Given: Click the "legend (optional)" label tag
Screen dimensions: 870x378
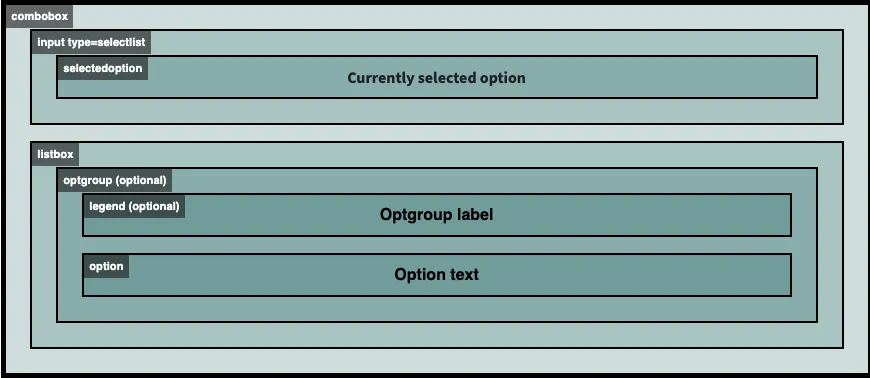Looking at the screenshot, I should click(134, 206).
